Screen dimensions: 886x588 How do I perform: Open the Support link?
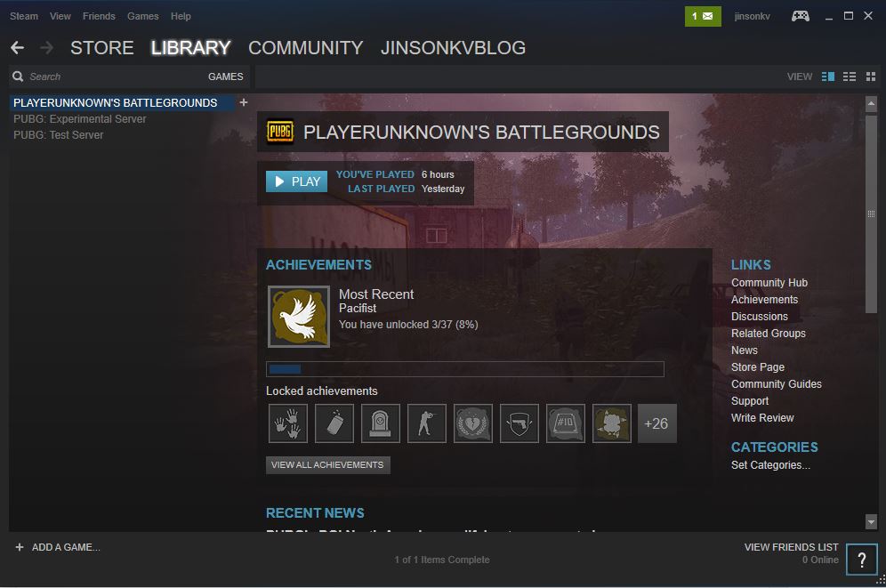pos(750,401)
